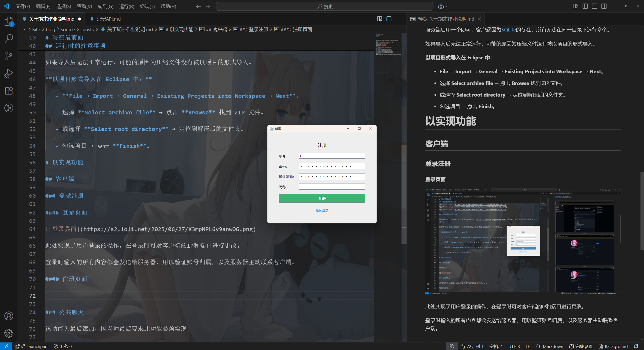Open the customize layout icon
Screen dimensions: 644x350
coord(576,6)
